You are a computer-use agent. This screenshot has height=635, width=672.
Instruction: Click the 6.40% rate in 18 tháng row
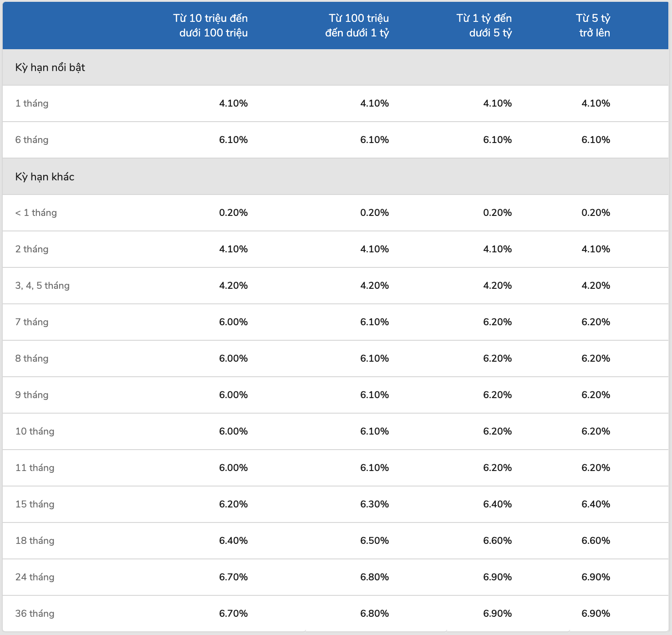(x=234, y=541)
